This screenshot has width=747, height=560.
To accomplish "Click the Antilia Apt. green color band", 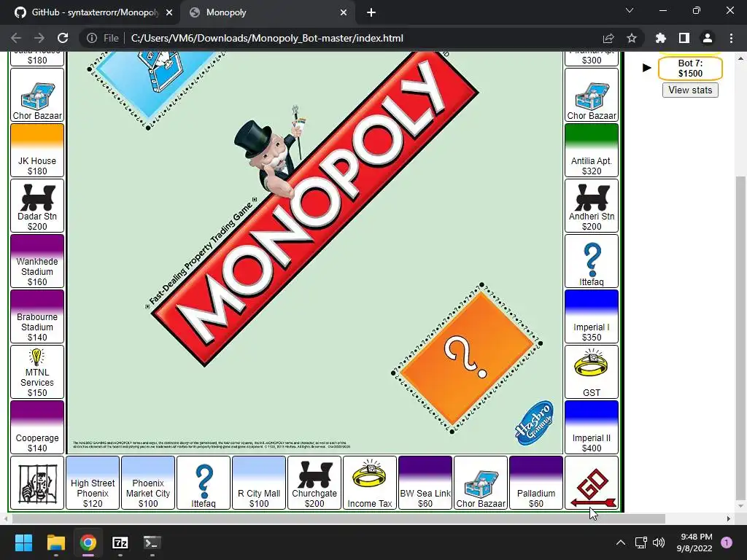I will click(591, 135).
